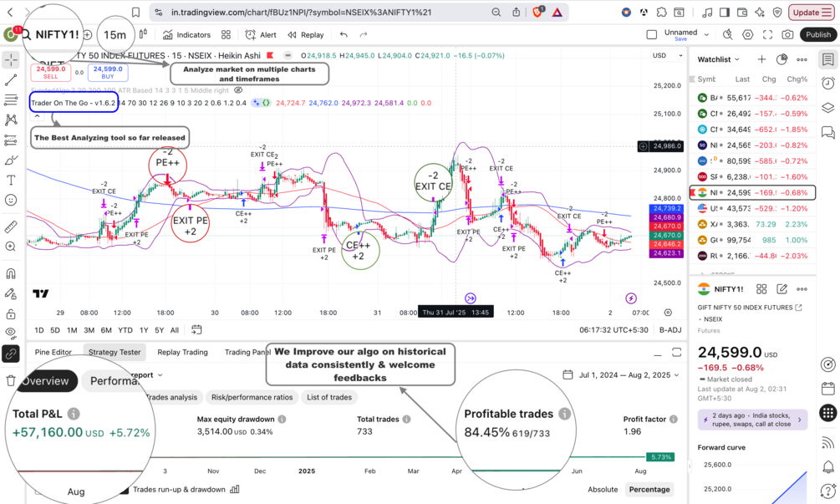Open NIFTY1! details three-dots menu

pos(802,289)
